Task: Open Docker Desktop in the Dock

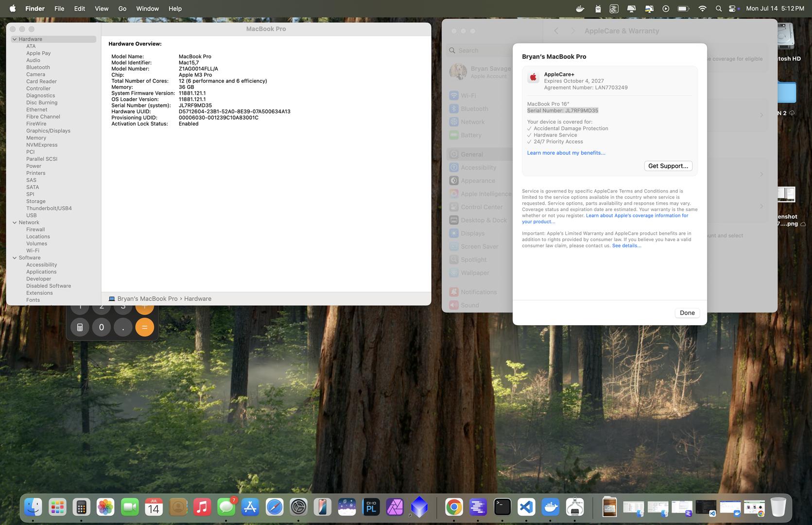Action: [551, 507]
